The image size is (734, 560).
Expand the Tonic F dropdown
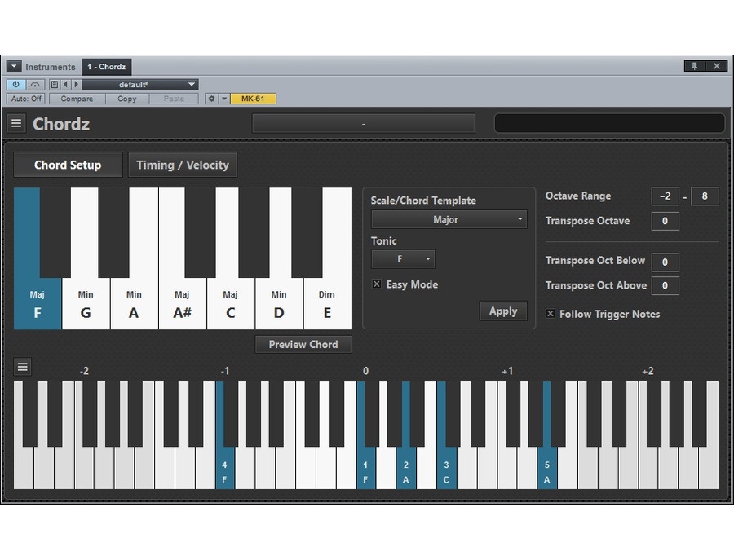(x=403, y=259)
